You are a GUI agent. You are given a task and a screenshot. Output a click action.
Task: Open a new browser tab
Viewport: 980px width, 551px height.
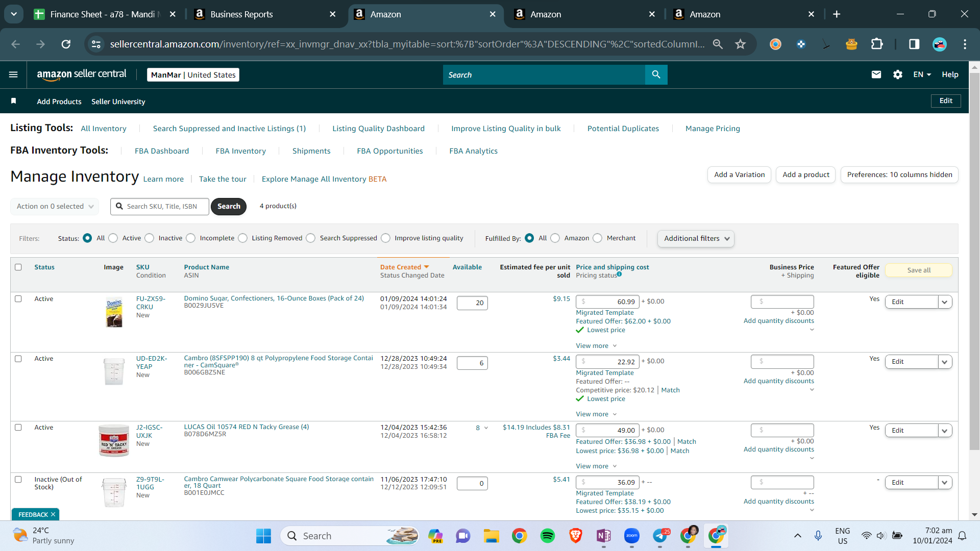point(837,14)
